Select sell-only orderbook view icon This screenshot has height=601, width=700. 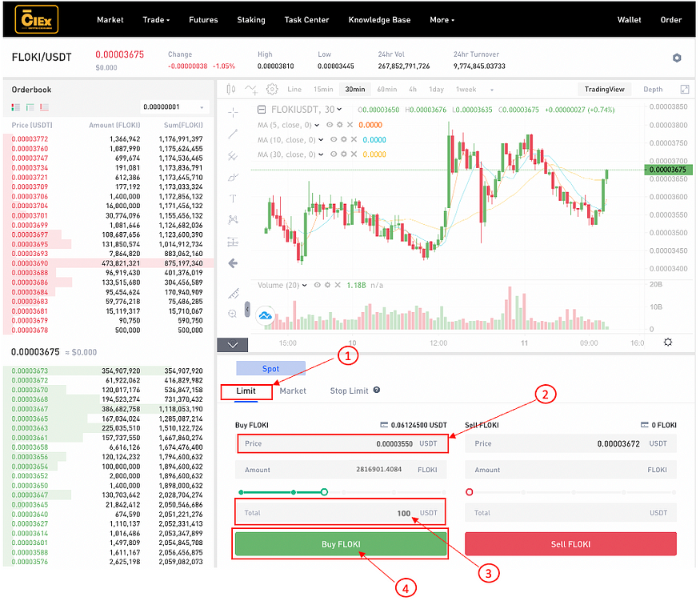pyautogui.click(x=44, y=107)
